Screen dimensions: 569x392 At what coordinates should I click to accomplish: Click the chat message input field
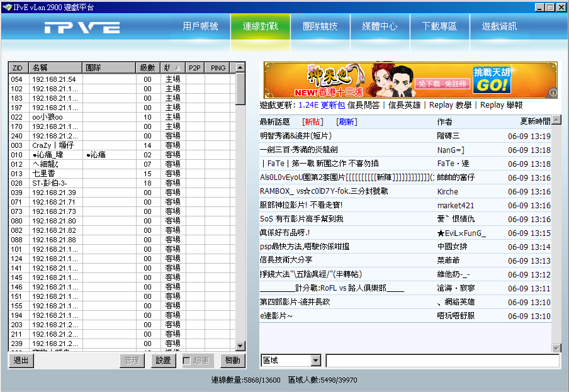pos(442,361)
